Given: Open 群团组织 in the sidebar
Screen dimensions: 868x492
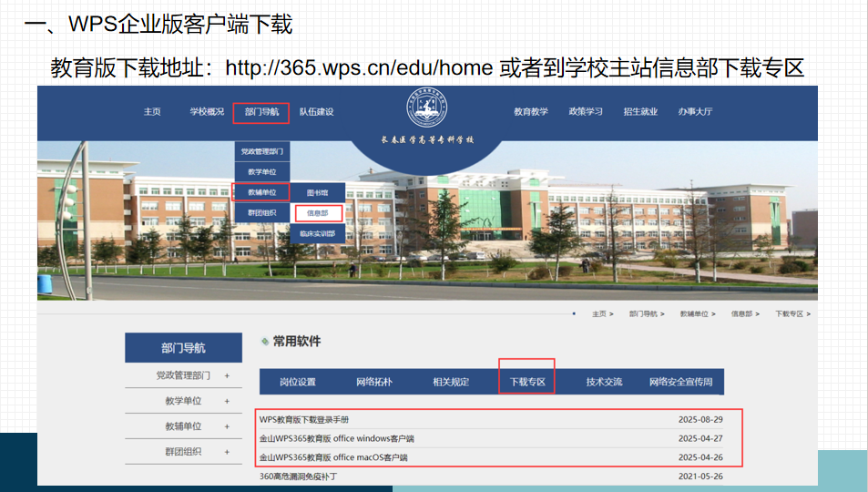Looking at the screenshot, I should (183, 452).
